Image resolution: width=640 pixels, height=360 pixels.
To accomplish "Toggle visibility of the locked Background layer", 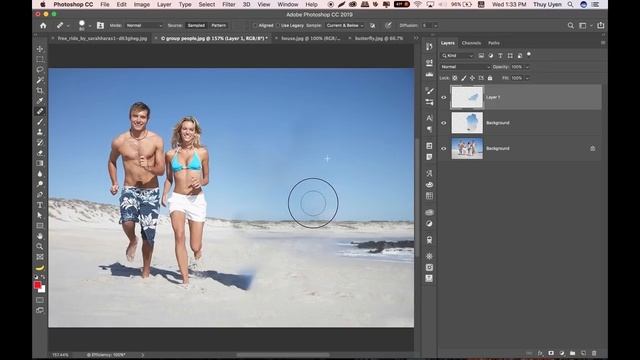I will pyautogui.click(x=444, y=149).
